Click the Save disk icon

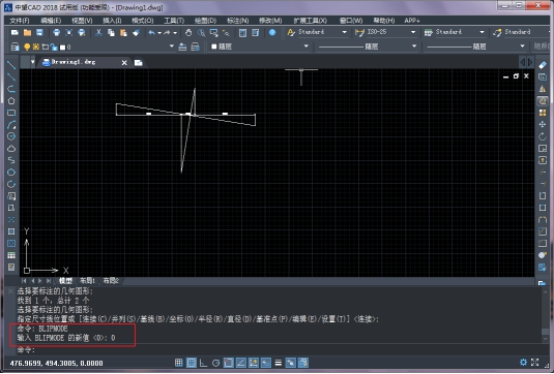point(40,33)
